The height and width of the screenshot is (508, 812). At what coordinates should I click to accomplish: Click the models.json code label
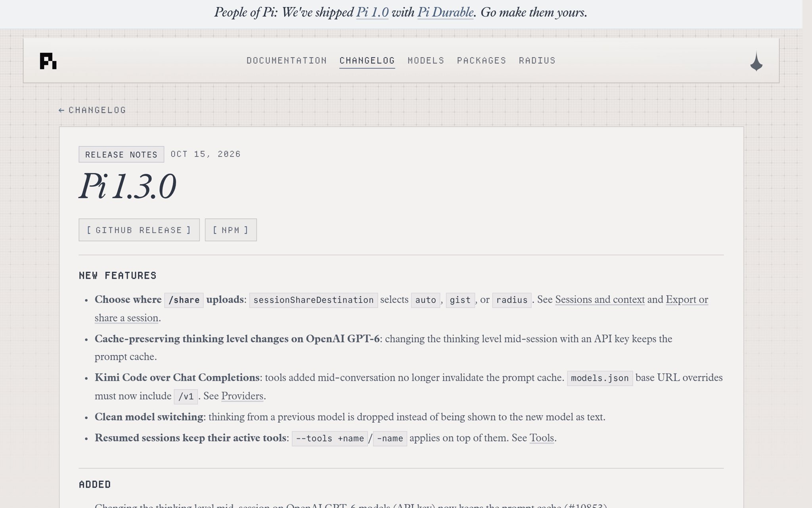tap(600, 378)
